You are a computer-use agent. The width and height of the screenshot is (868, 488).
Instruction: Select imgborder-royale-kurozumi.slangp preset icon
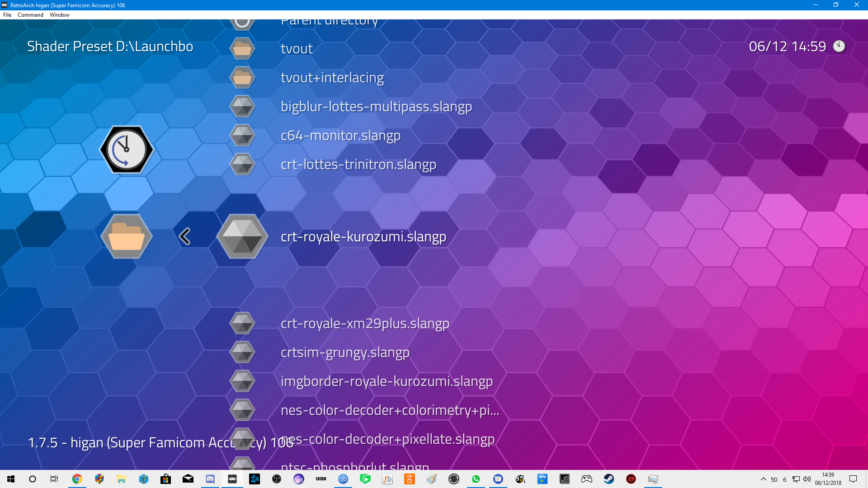point(242,381)
